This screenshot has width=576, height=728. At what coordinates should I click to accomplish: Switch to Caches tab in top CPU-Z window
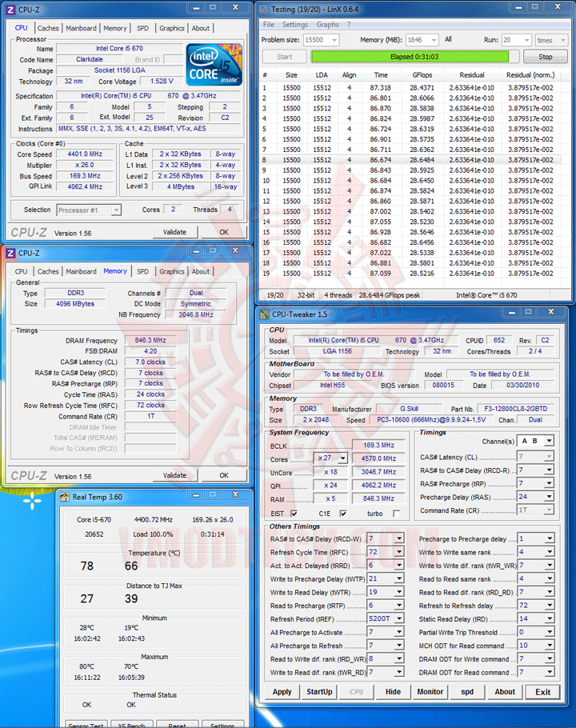point(48,28)
